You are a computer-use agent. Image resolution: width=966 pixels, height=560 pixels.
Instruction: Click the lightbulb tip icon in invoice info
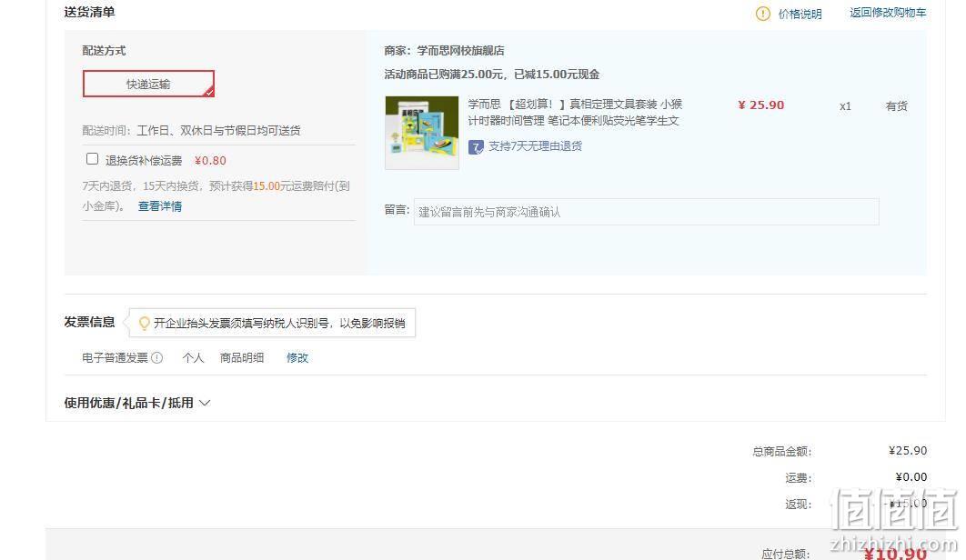[144, 324]
